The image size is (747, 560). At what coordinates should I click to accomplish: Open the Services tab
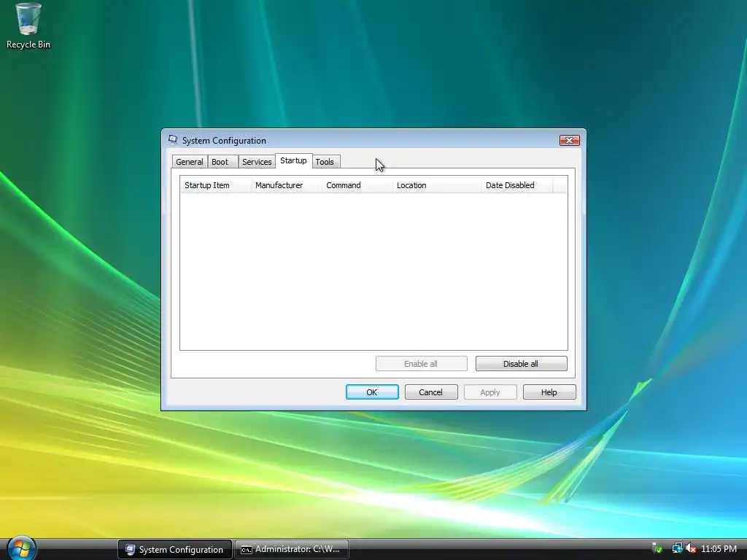coord(257,162)
